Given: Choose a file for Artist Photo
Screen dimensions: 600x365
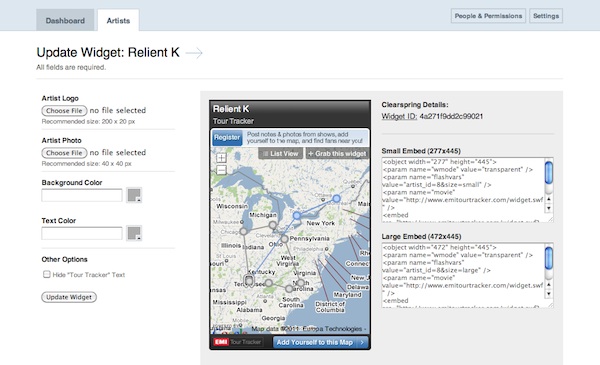Looking at the screenshot, I should point(64,153).
